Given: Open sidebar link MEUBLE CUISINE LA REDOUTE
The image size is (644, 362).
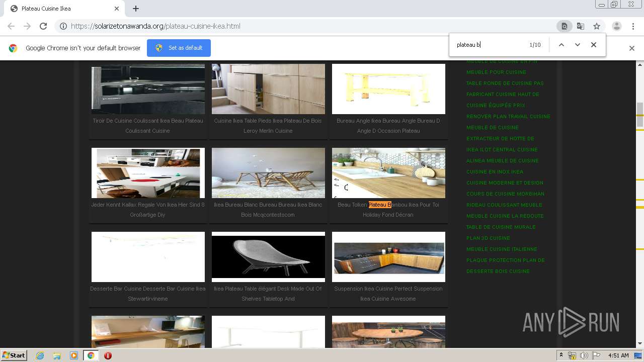Looking at the screenshot, I should 505,216.
